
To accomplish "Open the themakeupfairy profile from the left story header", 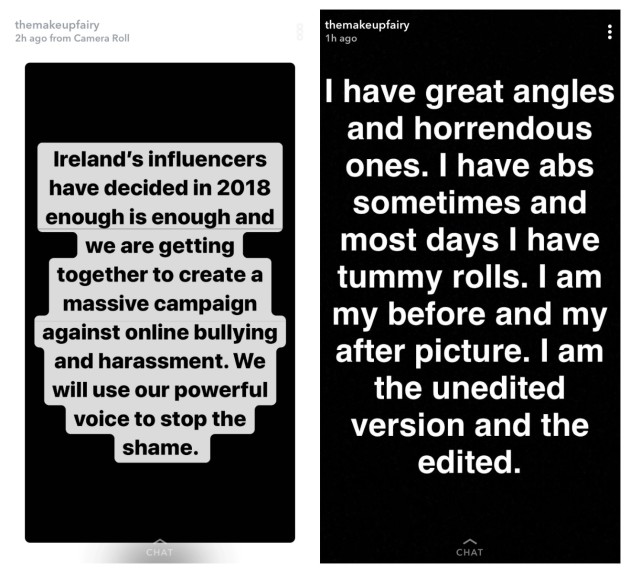I will [x=57, y=25].
